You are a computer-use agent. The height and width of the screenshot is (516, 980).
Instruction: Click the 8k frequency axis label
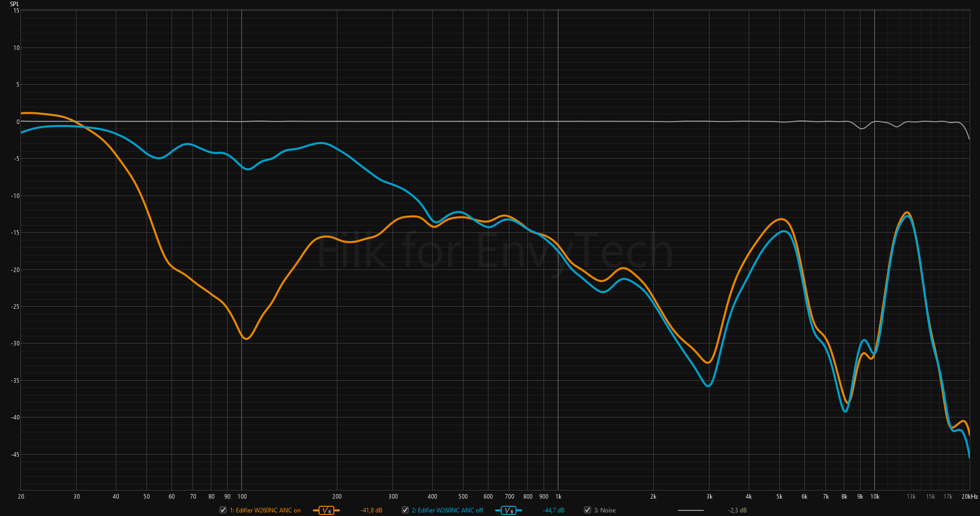click(844, 497)
